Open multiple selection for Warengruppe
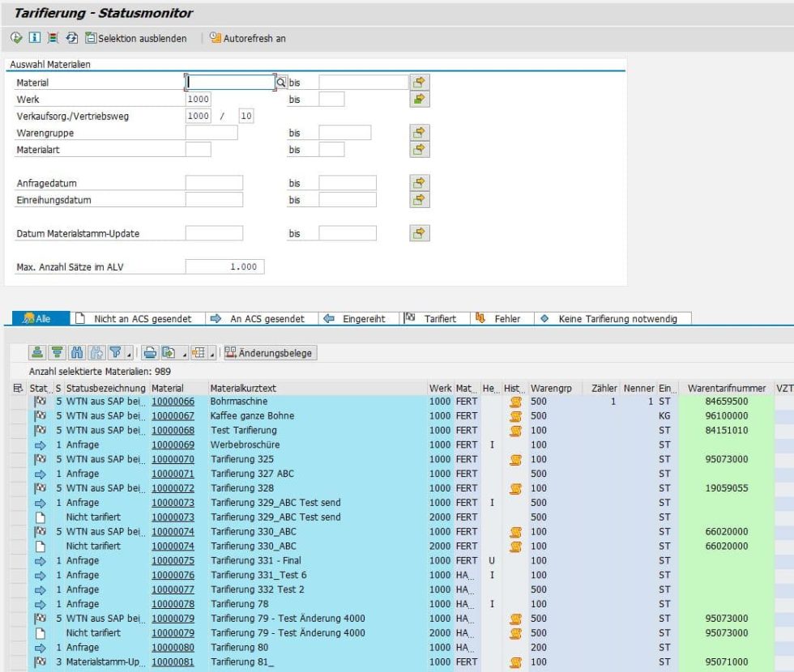This screenshot has width=794, height=672. (420, 133)
